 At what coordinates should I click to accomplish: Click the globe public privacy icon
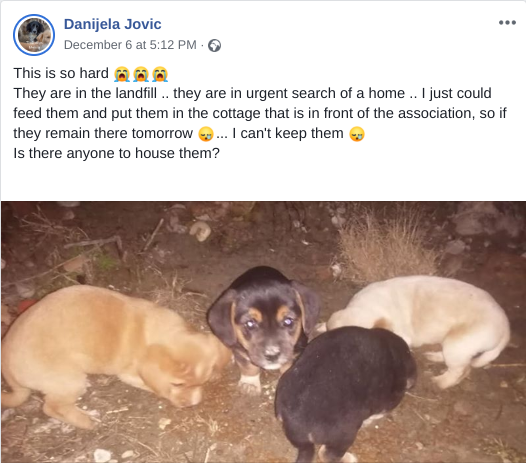(214, 45)
